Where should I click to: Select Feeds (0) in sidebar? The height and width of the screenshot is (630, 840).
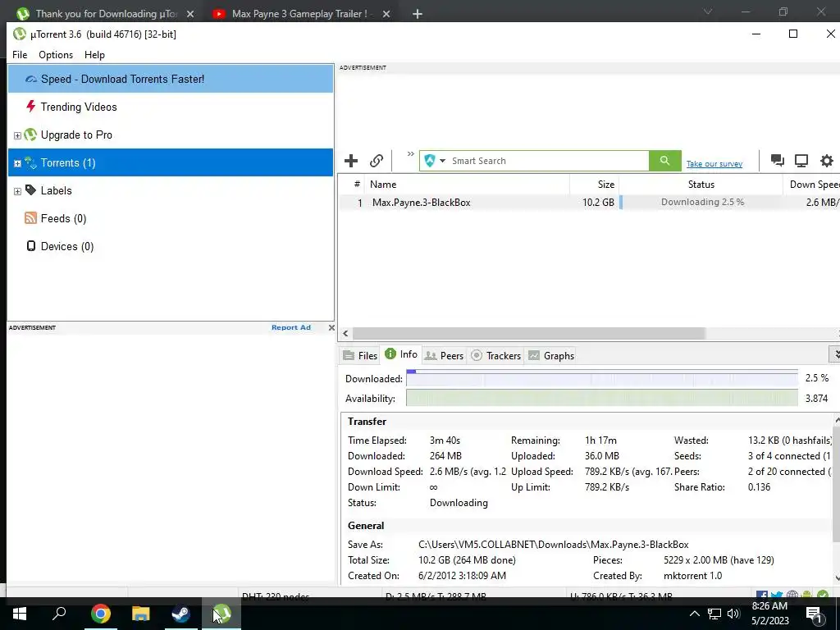63,218
